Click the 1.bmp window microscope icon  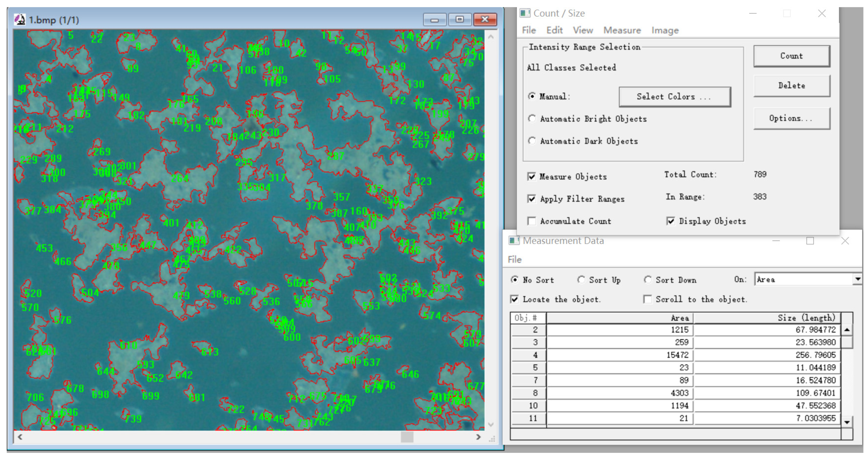pyautogui.click(x=20, y=20)
